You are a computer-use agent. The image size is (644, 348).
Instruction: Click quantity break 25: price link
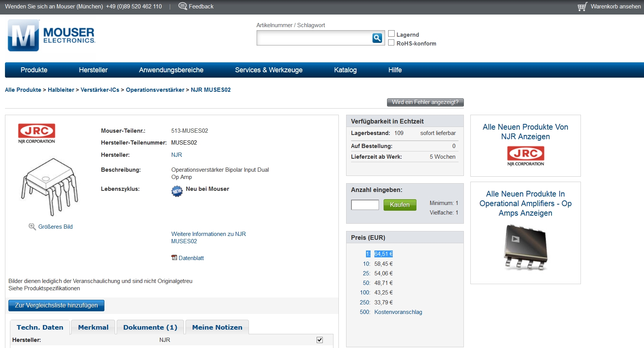click(367, 273)
